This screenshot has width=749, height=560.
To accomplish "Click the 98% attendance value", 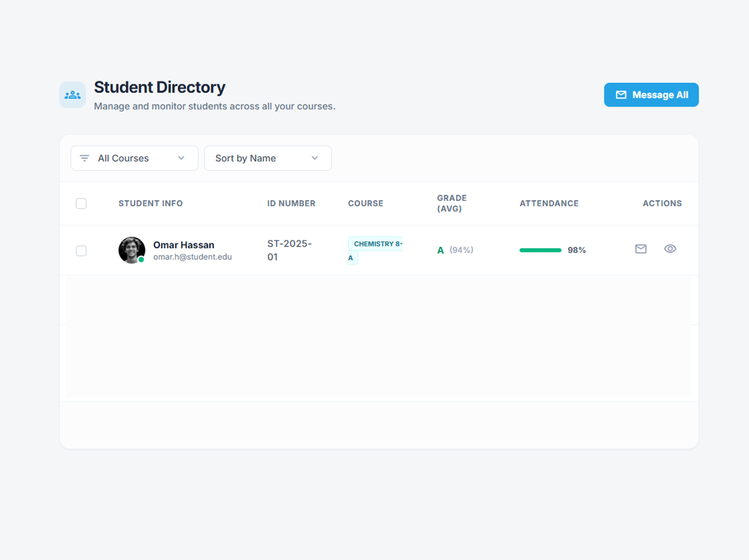I will click(x=576, y=250).
